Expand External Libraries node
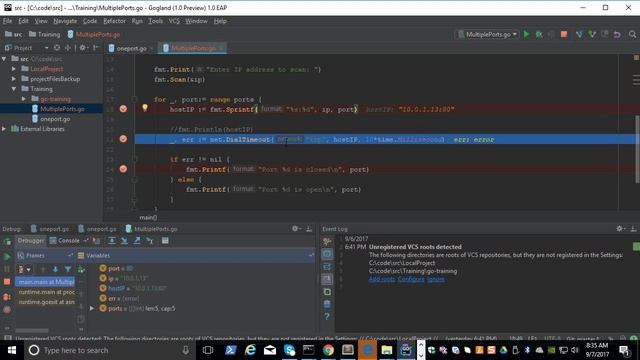 [4, 129]
